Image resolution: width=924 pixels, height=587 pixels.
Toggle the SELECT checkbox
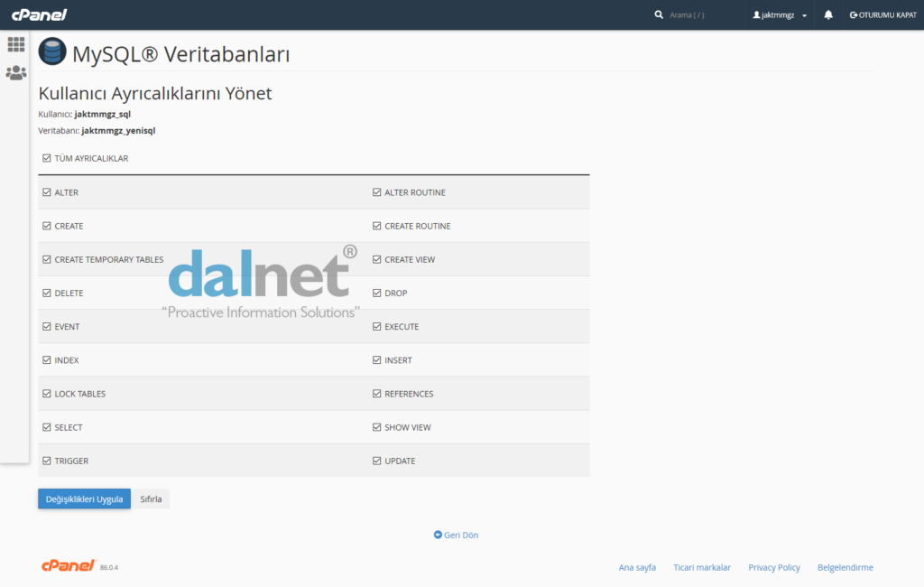point(47,428)
